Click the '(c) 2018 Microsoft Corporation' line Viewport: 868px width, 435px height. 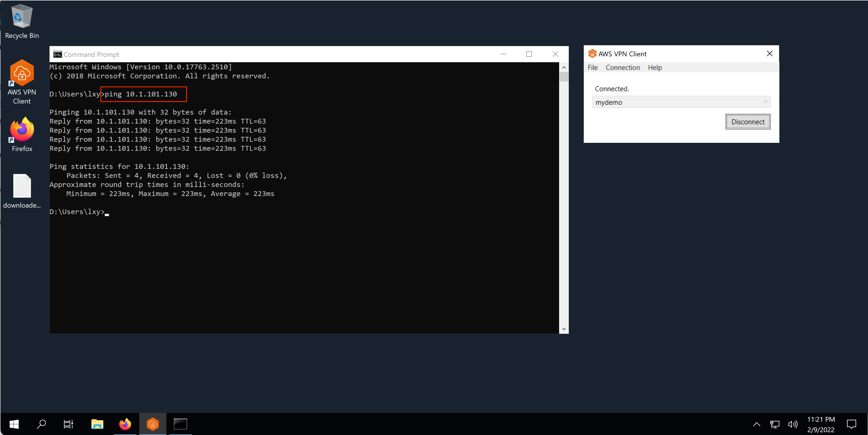[160, 76]
